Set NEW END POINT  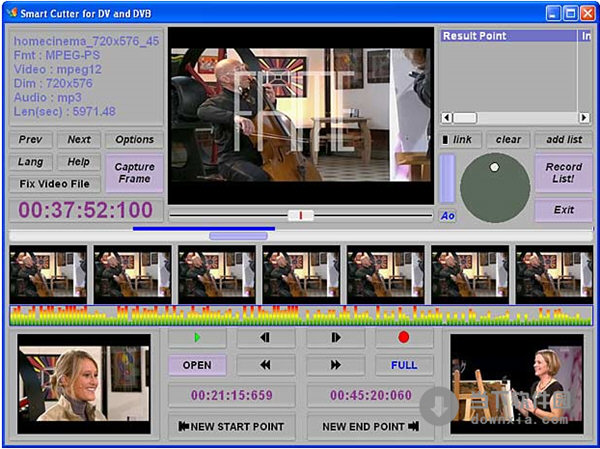[370, 427]
